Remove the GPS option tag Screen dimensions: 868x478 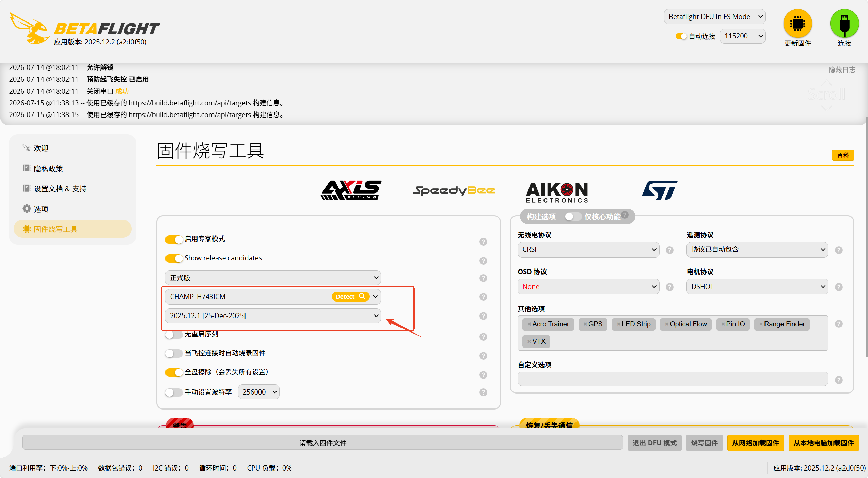pos(585,324)
